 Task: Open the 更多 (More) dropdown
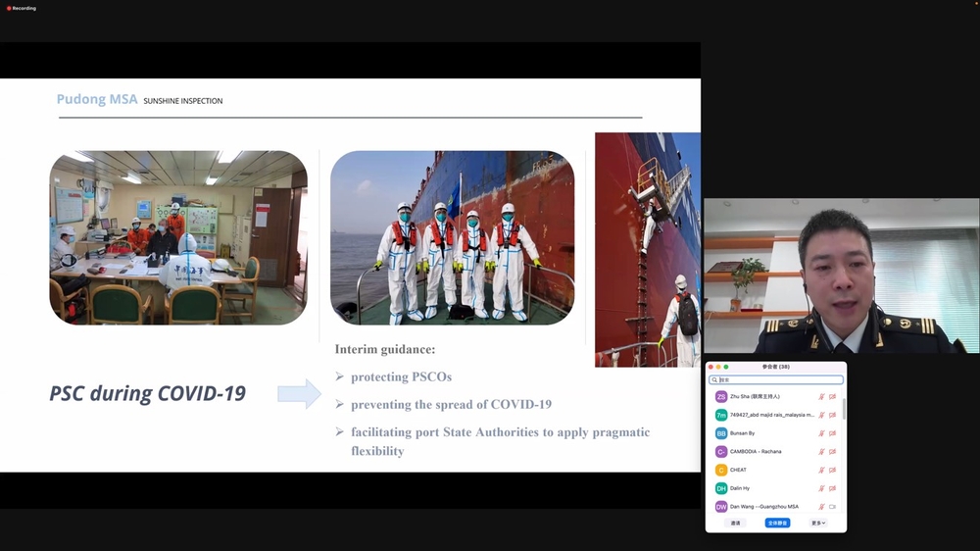click(818, 523)
